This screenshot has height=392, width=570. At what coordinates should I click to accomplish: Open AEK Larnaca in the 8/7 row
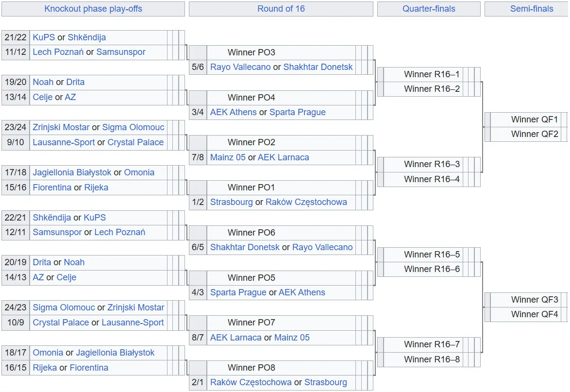coord(236,338)
